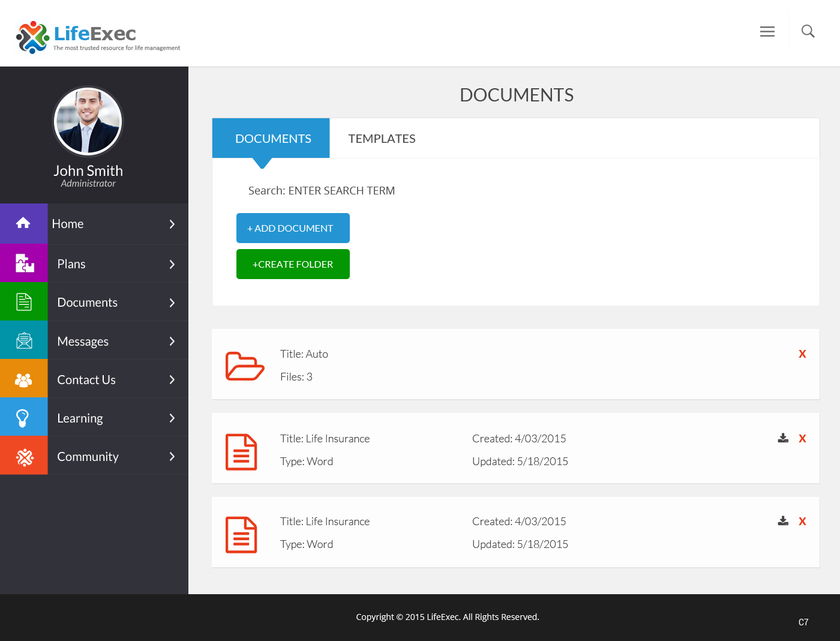Click the Messages envelope icon

click(23, 340)
